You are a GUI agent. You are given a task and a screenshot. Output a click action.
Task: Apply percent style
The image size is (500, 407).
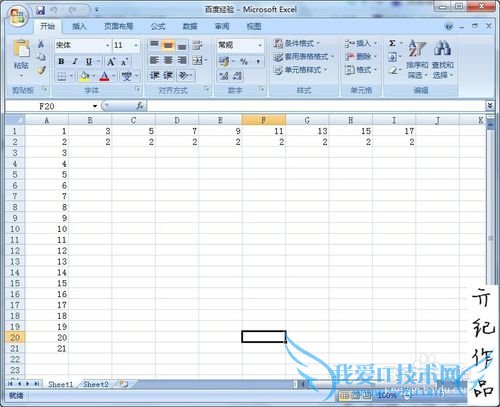tap(244, 62)
